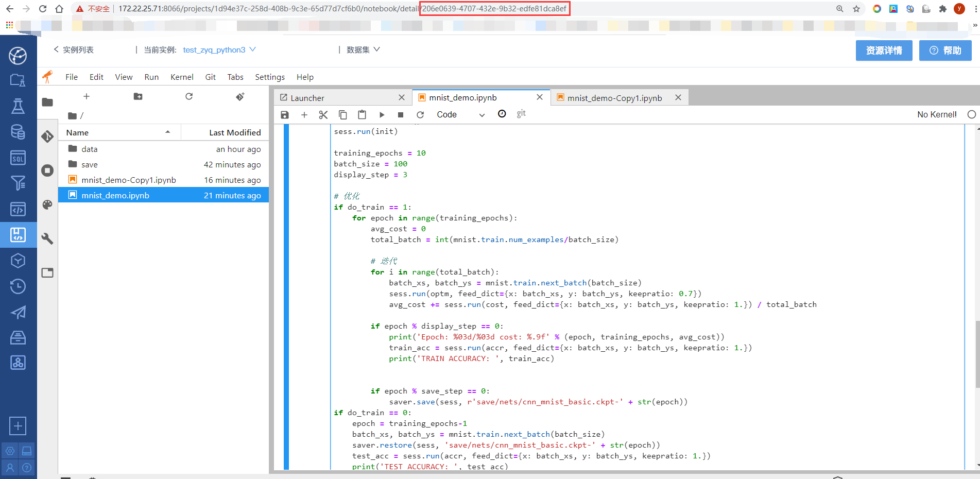This screenshot has width=980, height=479.
Task: Copy the selected cells
Action: tap(342, 114)
